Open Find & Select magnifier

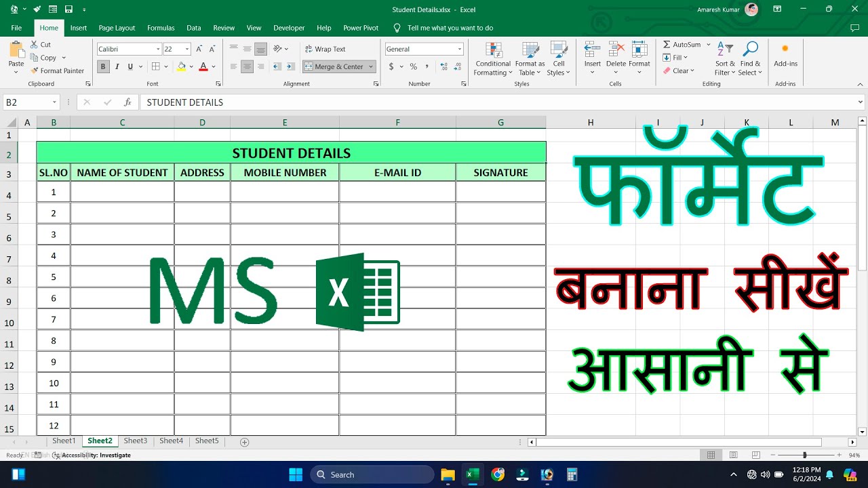tap(750, 59)
